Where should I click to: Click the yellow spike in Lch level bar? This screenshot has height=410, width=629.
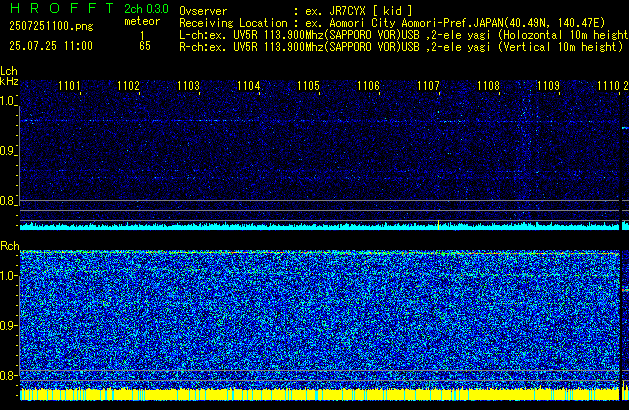pyautogui.click(x=438, y=225)
